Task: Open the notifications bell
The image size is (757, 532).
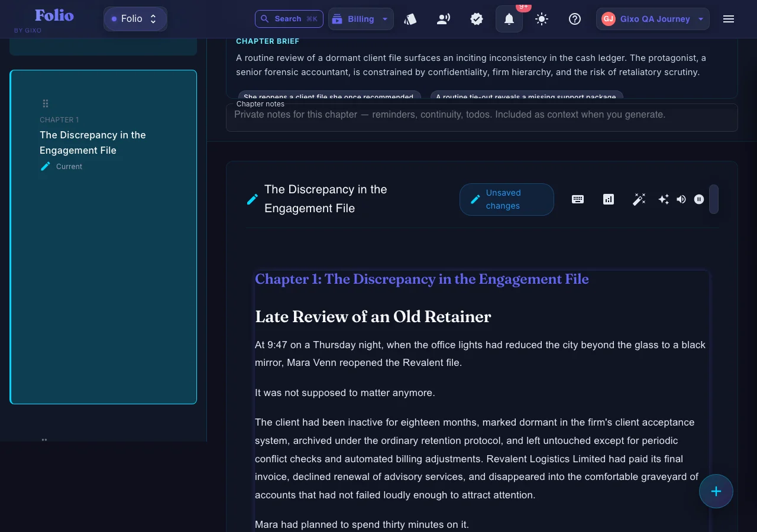Action: 509,19
